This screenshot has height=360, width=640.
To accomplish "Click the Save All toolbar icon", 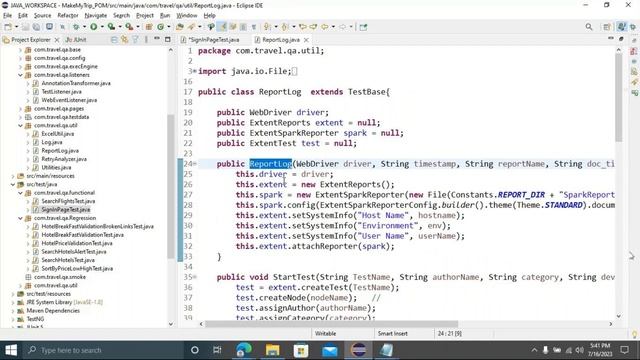I will tap(36, 27).
